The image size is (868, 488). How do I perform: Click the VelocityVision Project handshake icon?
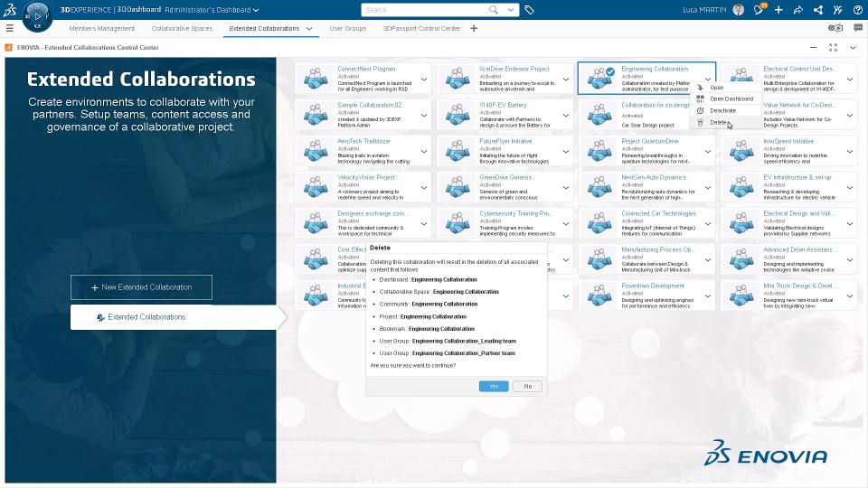[316, 188]
